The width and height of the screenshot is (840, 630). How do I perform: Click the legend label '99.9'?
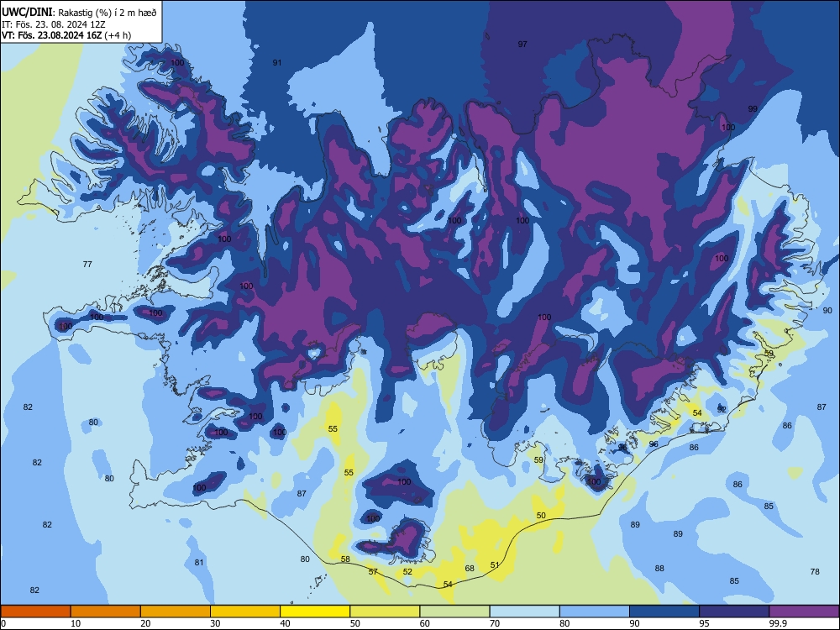click(778, 623)
